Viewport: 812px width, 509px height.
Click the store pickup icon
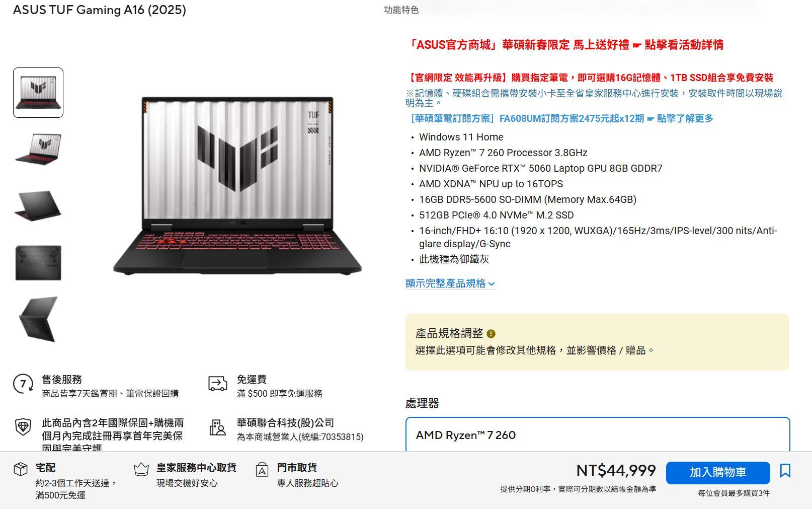(262, 469)
